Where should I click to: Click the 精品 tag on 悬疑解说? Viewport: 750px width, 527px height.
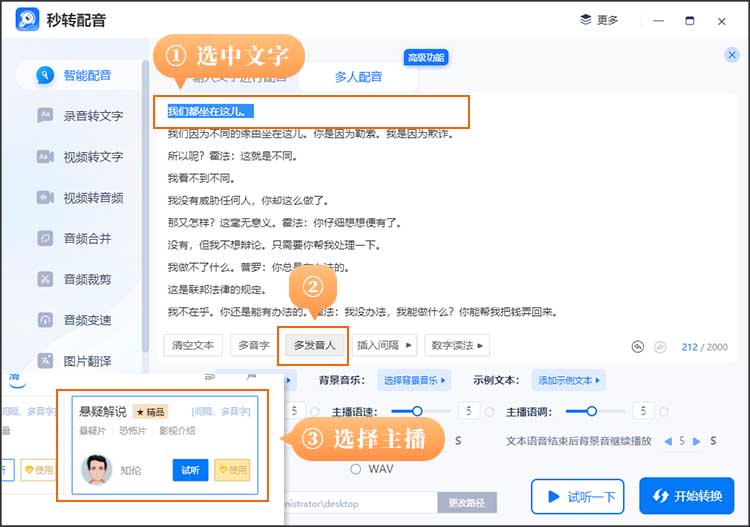tap(151, 412)
